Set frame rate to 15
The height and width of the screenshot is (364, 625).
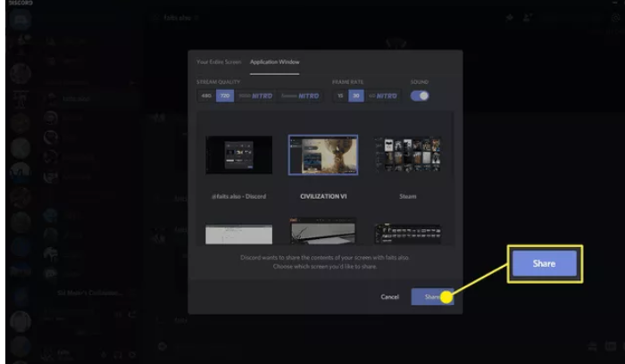[x=340, y=96]
